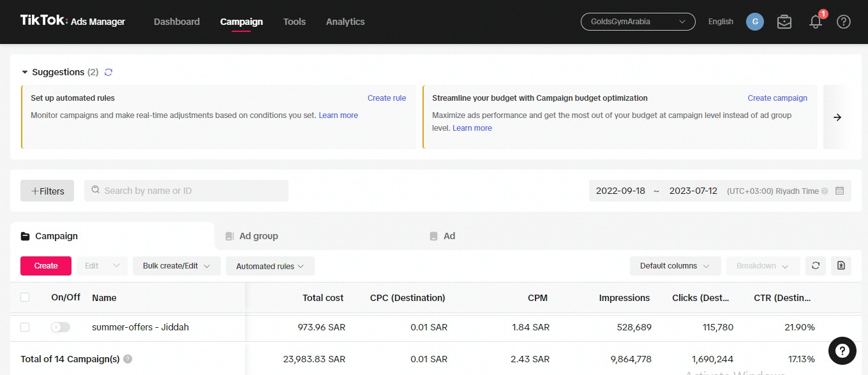Refresh the campaign table data
The image size is (868, 375).
816,266
